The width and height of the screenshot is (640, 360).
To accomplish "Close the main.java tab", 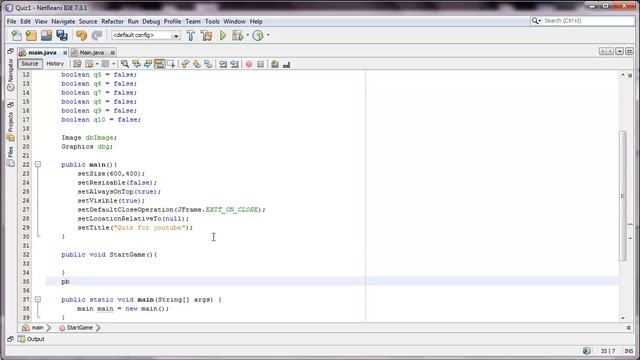I will [x=65, y=53].
